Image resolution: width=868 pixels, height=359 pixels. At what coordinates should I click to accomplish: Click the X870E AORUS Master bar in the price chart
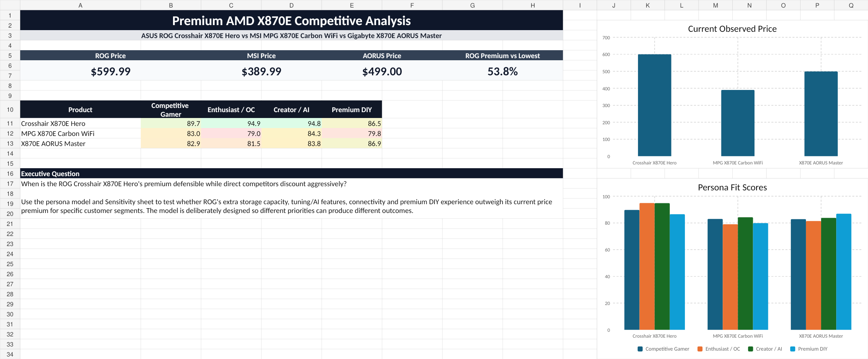point(821,114)
